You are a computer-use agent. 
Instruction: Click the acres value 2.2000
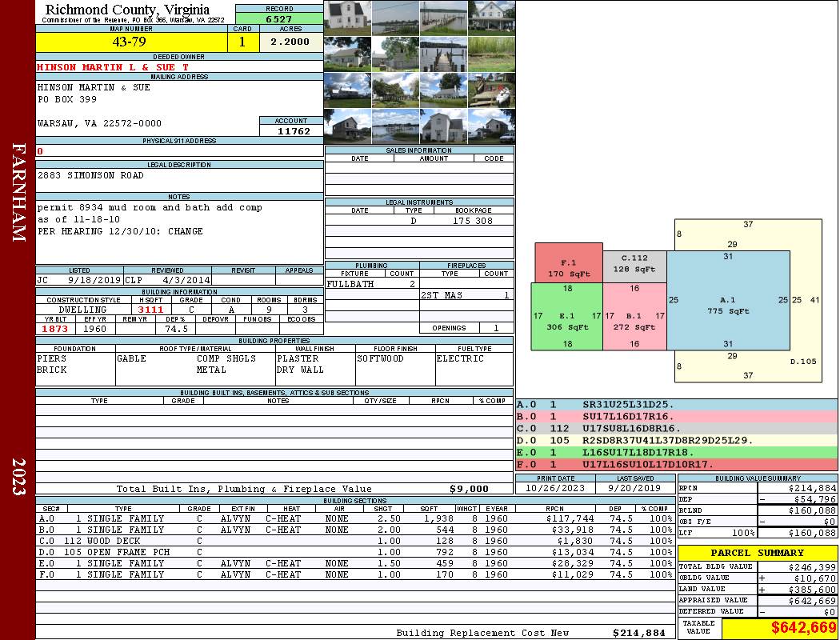(x=290, y=42)
